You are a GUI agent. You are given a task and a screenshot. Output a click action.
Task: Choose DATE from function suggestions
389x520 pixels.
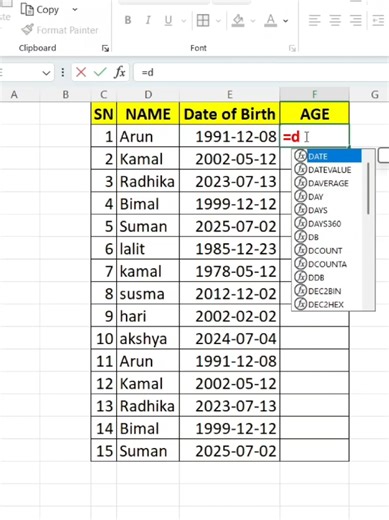(327, 156)
